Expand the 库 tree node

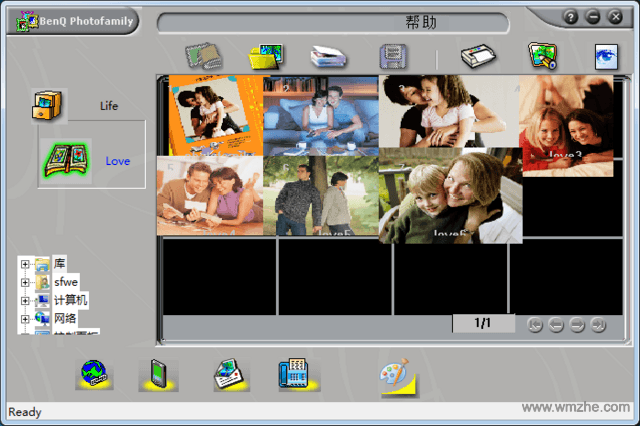coord(24,265)
